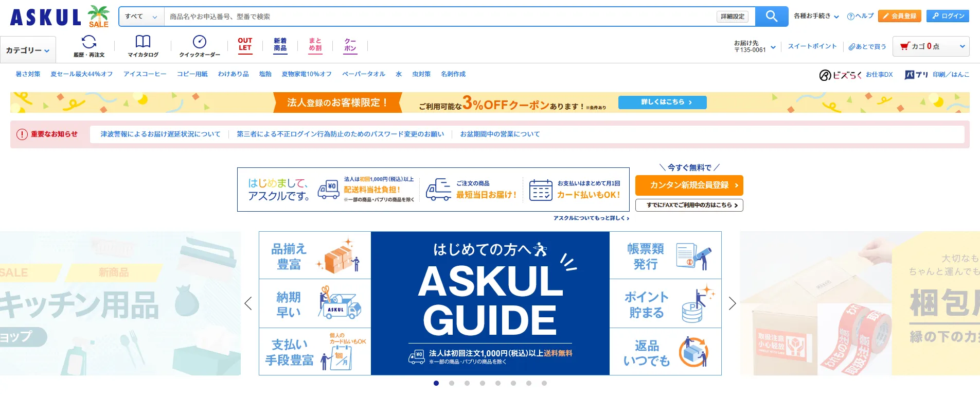Viewport: 980px width, 394px height.
Task: Select the sixth carousel dot
Action: click(x=513, y=383)
